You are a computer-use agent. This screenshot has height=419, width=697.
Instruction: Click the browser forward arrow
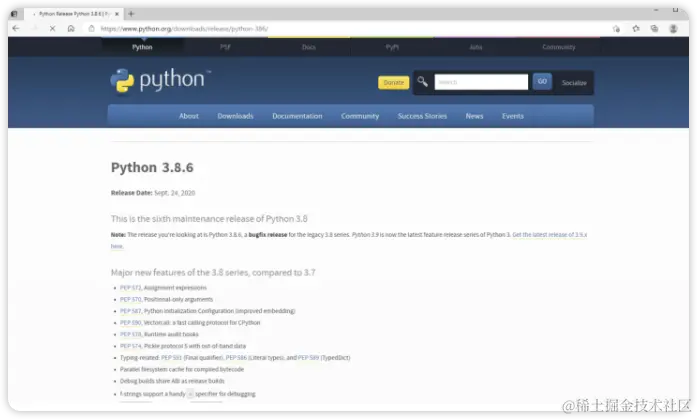(35, 28)
